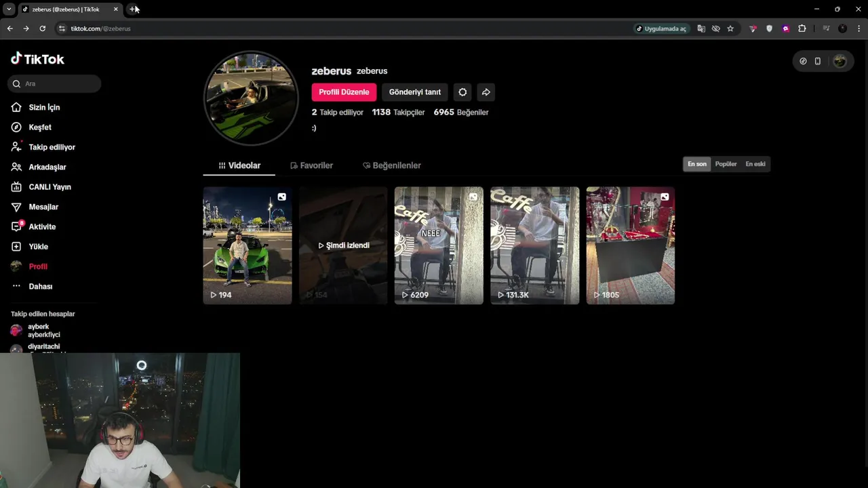Click the site info icon in address bar
The width and height of the screenshot is (868, 488).
point(62,28)
